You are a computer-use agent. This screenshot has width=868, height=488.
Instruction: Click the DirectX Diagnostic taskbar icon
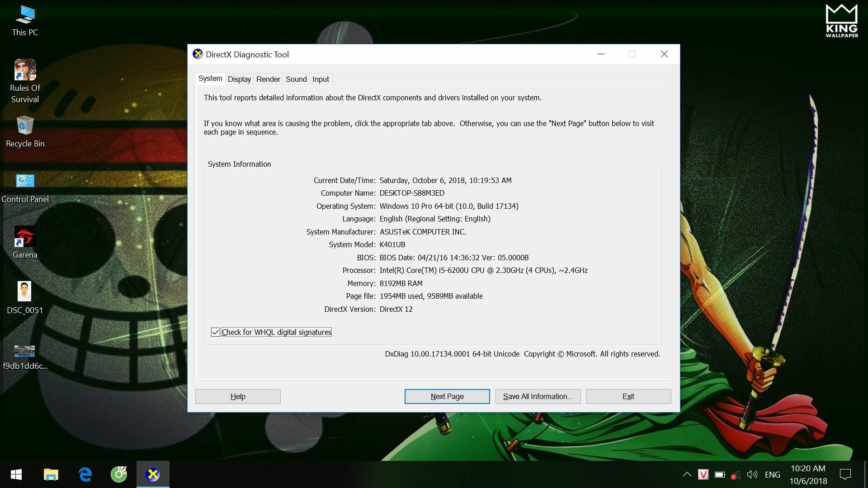pyautogui.click(x=153, y=474)
